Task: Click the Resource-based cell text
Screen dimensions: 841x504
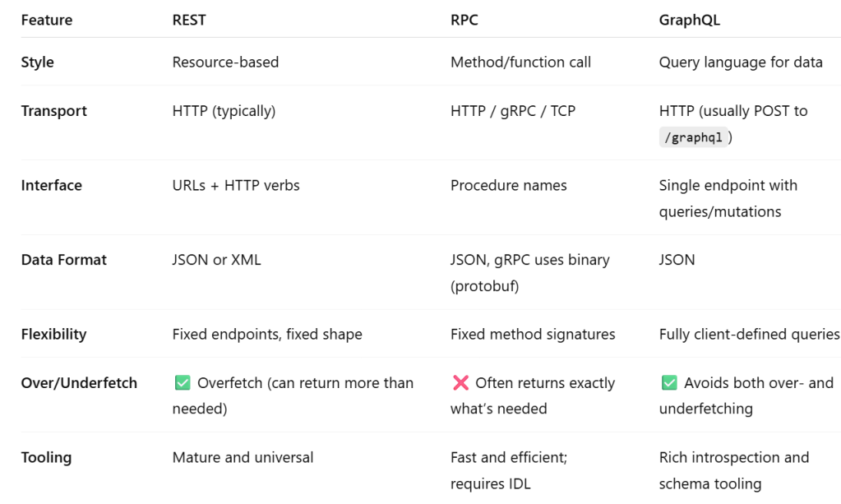Action: point(225,62)
